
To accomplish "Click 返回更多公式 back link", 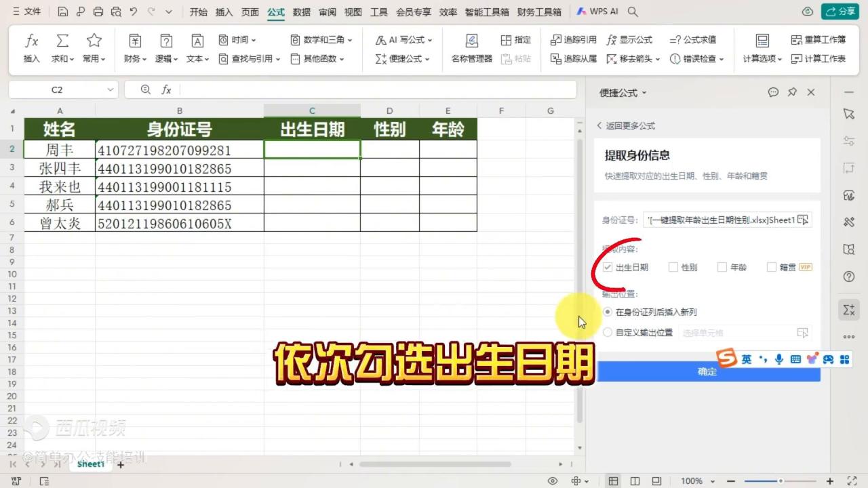I will [x=626, y=125].
